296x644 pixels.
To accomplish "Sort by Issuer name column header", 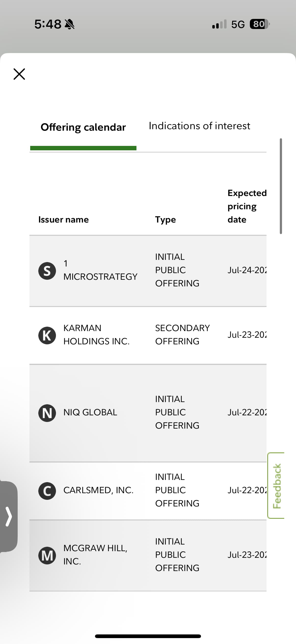I will pos(64,220).
